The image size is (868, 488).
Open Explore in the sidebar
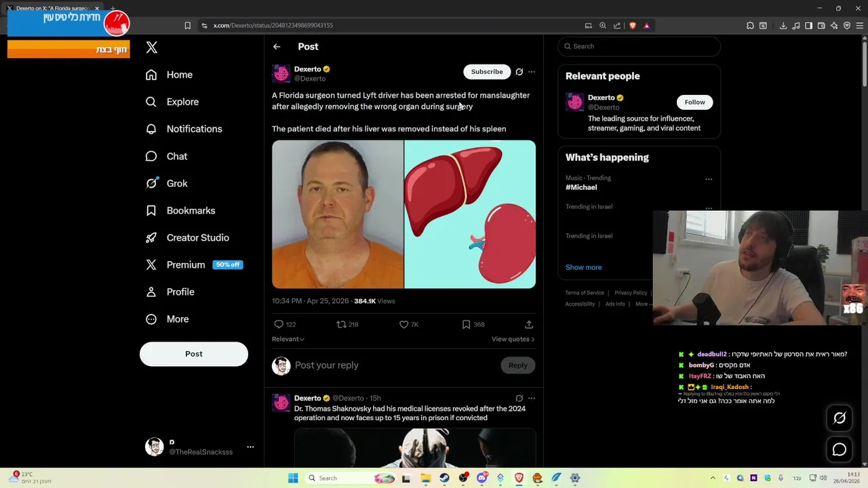tap(172, 102)
